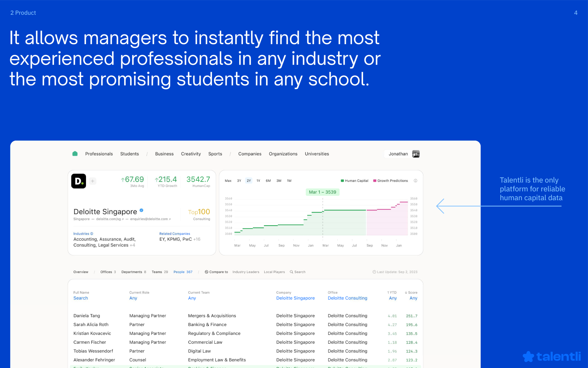Click the 3542.7 HumanCap value
588x368 pixels.
198,181
